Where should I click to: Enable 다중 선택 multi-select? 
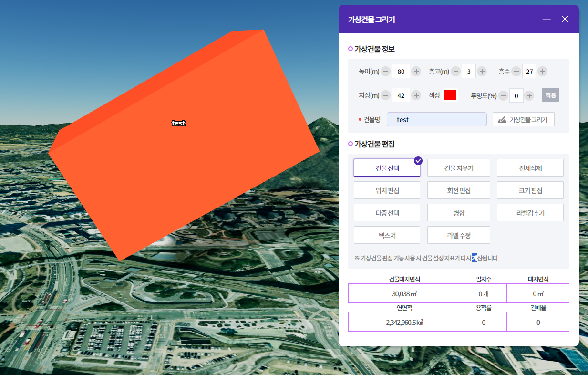(x=387, y=213)
